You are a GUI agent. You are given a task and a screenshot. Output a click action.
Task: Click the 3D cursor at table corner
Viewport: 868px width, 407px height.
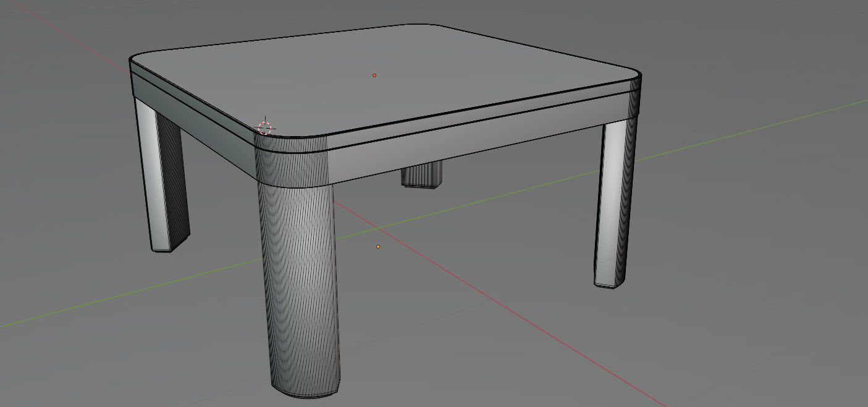tap(264, 128)
